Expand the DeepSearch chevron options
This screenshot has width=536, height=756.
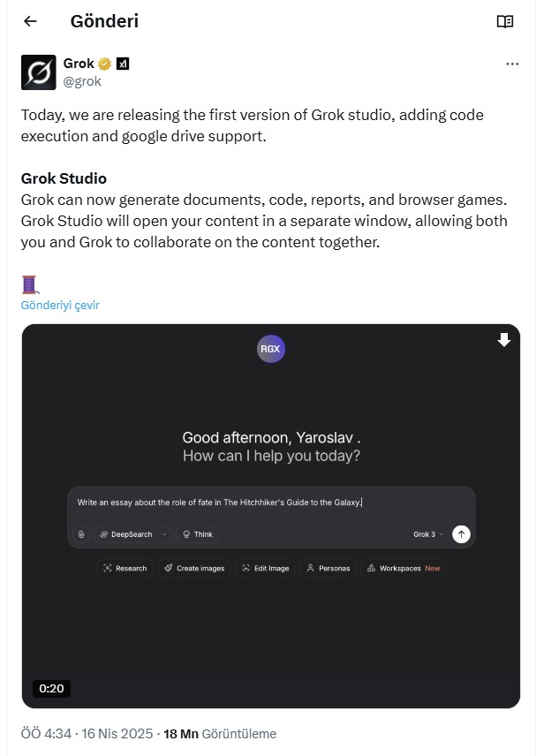(164, 534)
